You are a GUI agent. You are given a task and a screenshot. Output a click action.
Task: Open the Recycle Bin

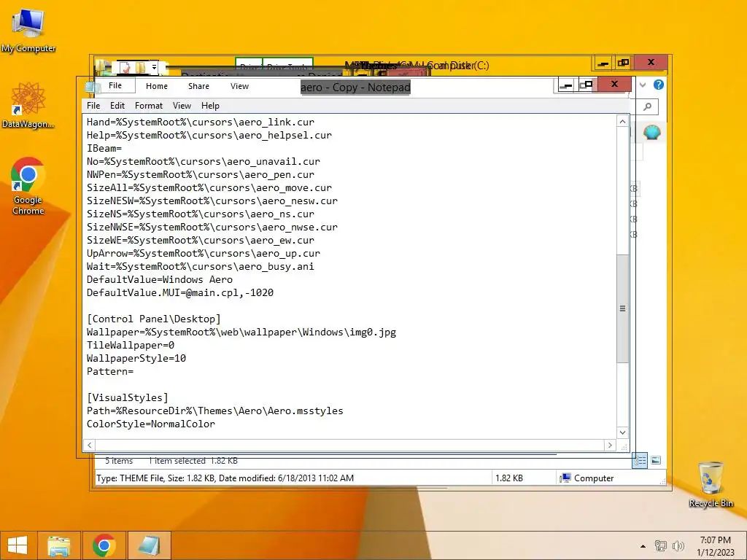711,484
